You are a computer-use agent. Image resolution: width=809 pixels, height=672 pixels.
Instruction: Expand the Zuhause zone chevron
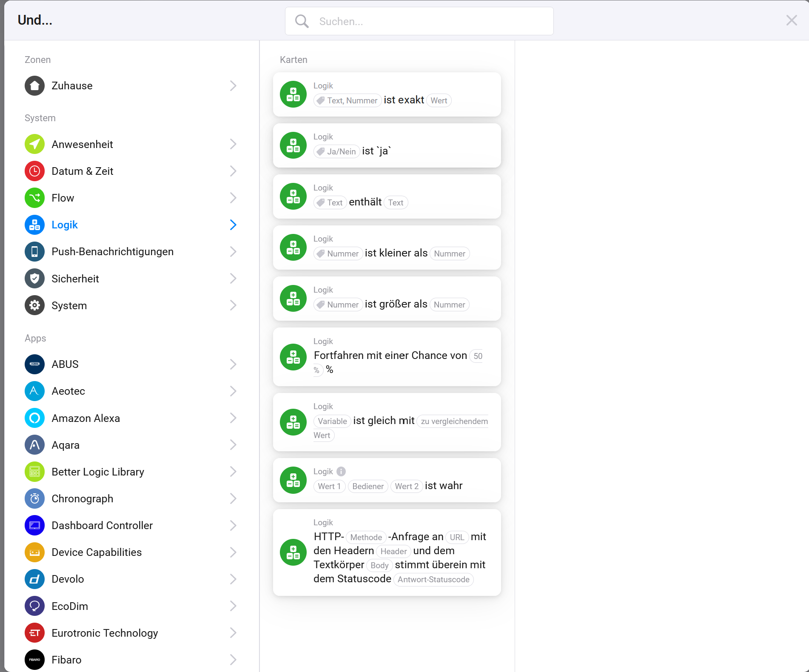coord(233,86)
